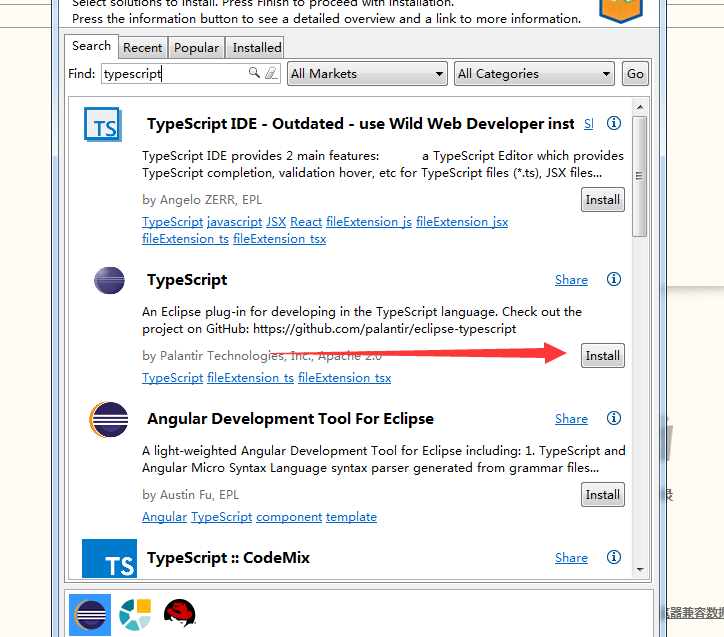Click the fileExtension_jsx tag link

(x=462, y=222)
